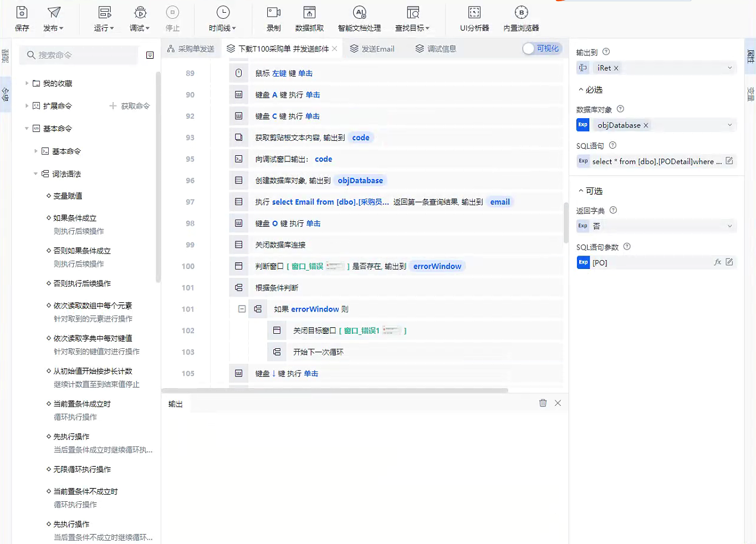Screen dimensions: 756x544
Task: Expand the 我的收藏 tree node
Action: (x=27, y=83)
